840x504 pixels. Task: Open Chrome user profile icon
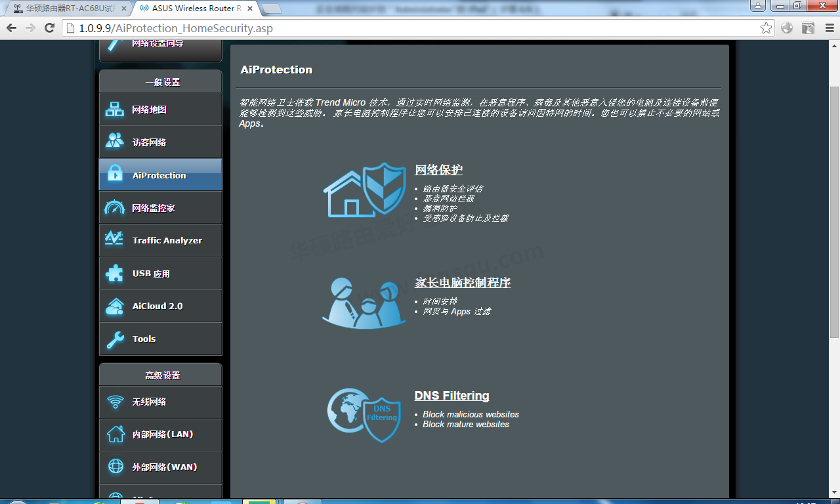tap(758, 5)
